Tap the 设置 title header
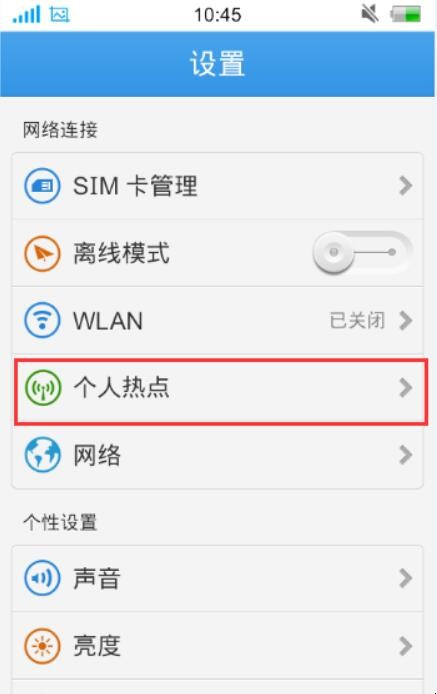 click(217, 64)
